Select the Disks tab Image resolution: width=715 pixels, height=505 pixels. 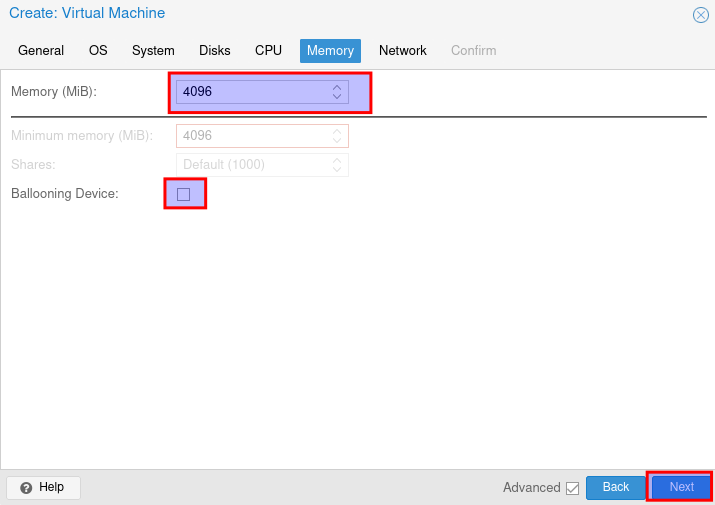point(214,51)
